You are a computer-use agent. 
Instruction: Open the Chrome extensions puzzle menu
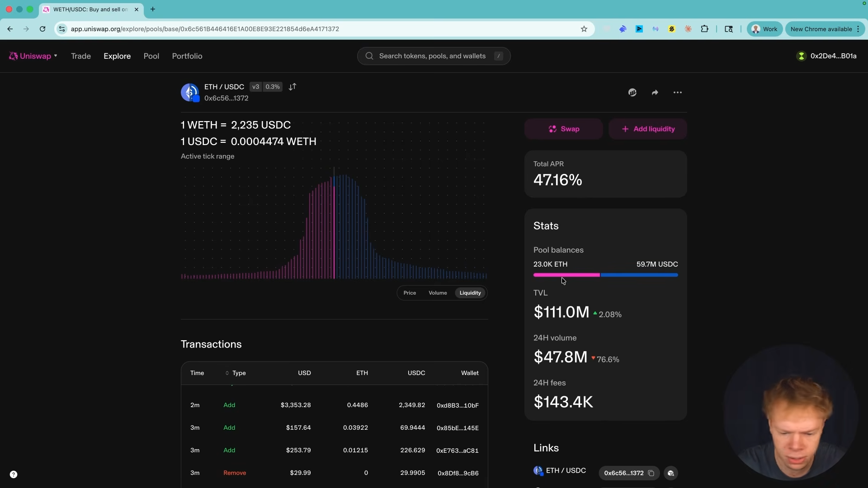pyautogui.click(x=704, y=29)
